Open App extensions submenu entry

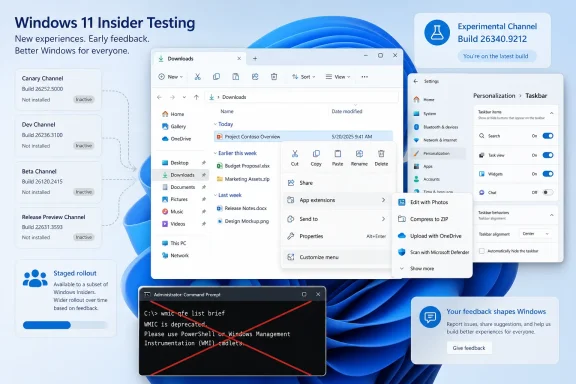coord(336,200)
